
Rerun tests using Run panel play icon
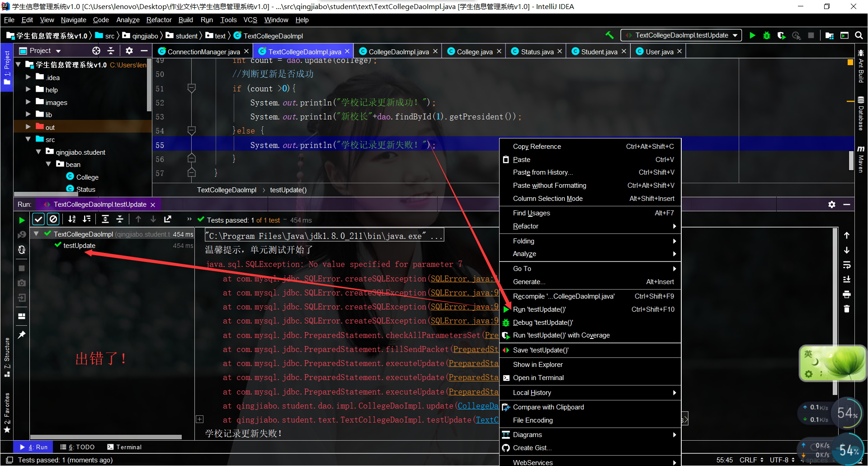point(22,220)
